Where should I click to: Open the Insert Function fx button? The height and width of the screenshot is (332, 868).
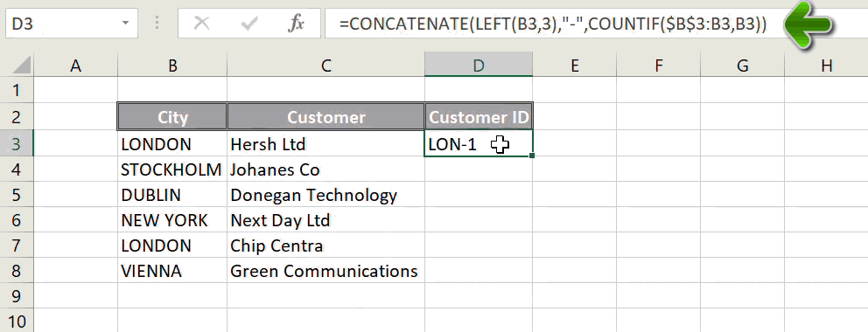(x=297, y=24)
